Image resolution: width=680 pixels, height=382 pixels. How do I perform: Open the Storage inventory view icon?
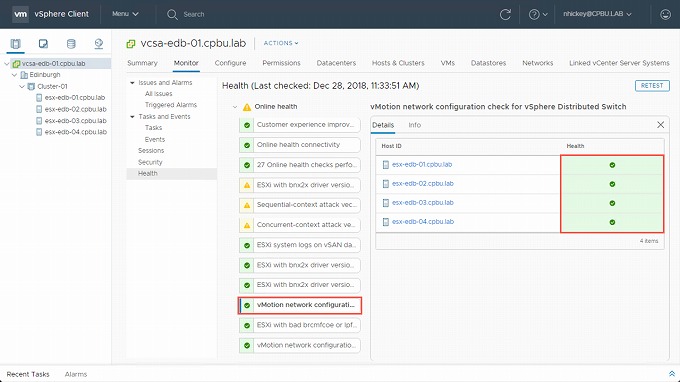(x=71, y=43)
